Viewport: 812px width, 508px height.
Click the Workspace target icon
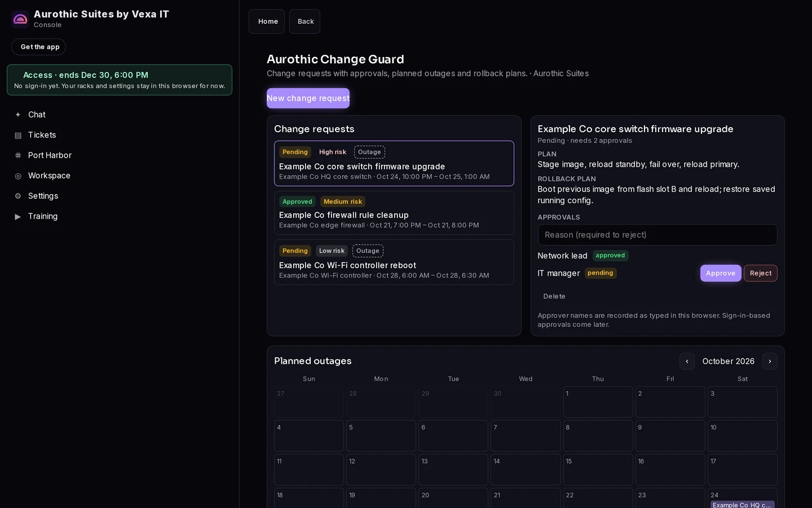18,176
